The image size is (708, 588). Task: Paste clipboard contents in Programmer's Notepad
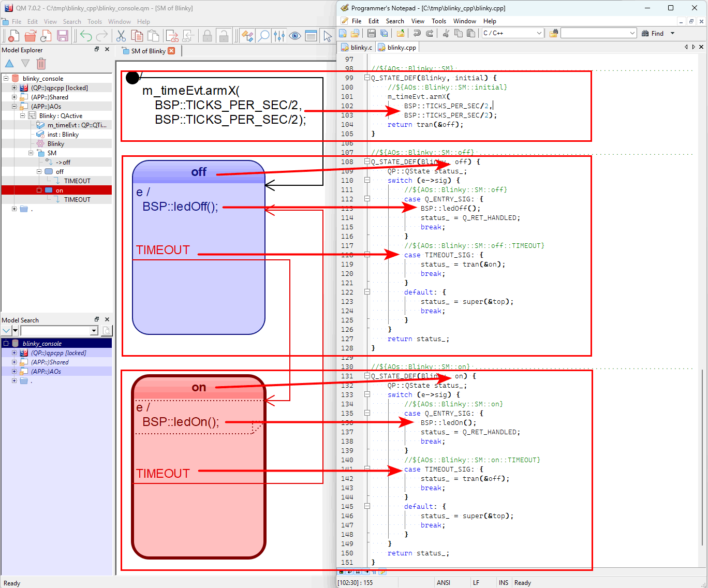pyautogui.click(x=471, y=33)
